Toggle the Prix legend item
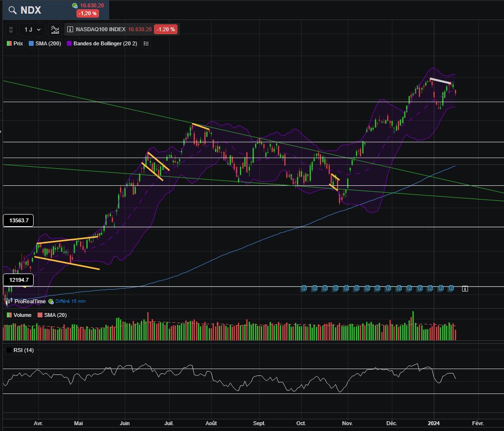This screenshot has height=431, width=504. tap(15, 43)
